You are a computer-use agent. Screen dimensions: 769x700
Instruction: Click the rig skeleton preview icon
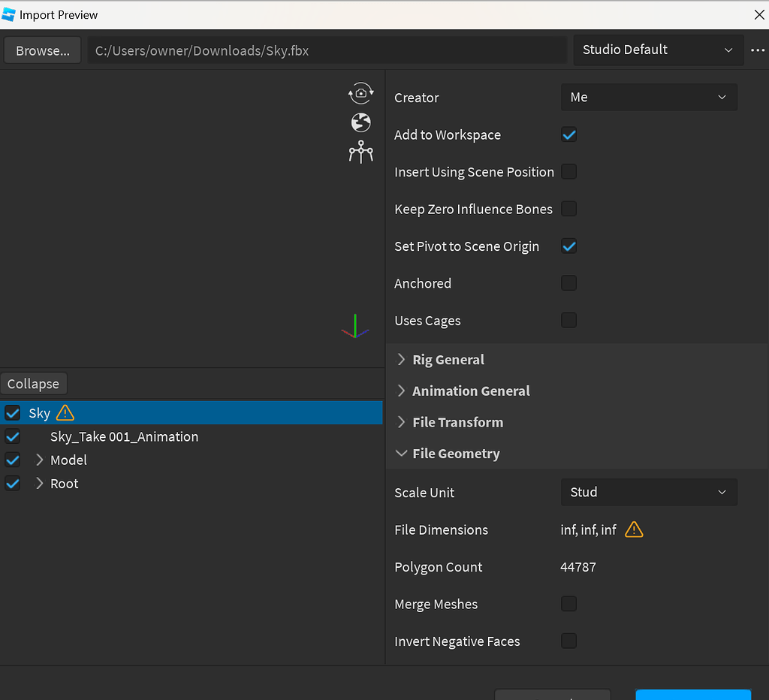coord(360,152)
